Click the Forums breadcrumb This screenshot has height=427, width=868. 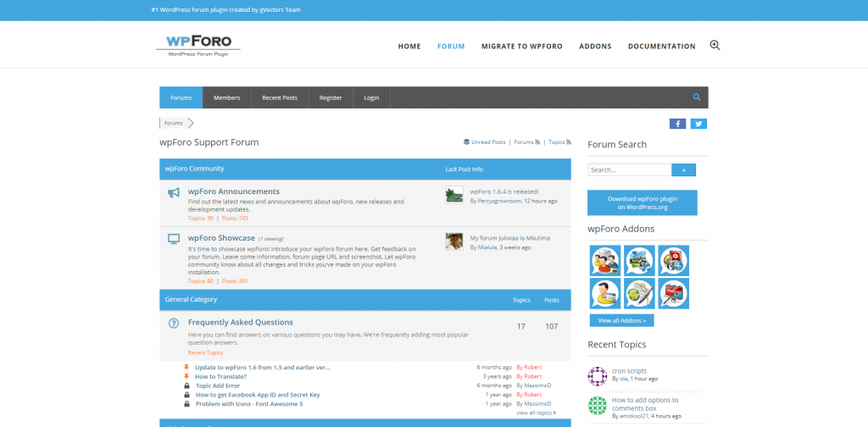click(173, 124)
